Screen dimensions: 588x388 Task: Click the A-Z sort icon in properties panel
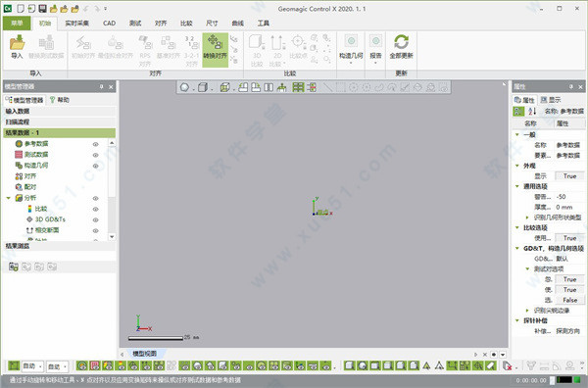[x=532, y=111]
